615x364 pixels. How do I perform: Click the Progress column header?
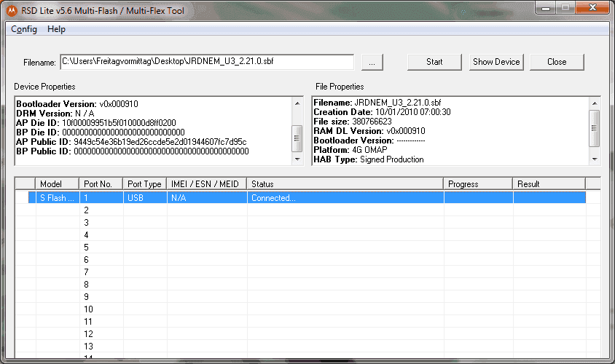(478, 183)
